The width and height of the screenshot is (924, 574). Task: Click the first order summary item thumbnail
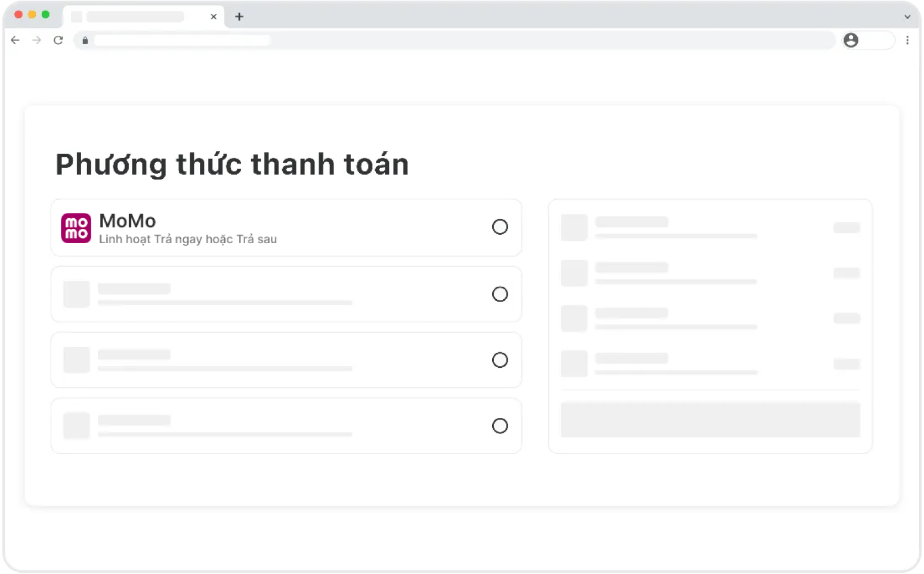(574, 228)
